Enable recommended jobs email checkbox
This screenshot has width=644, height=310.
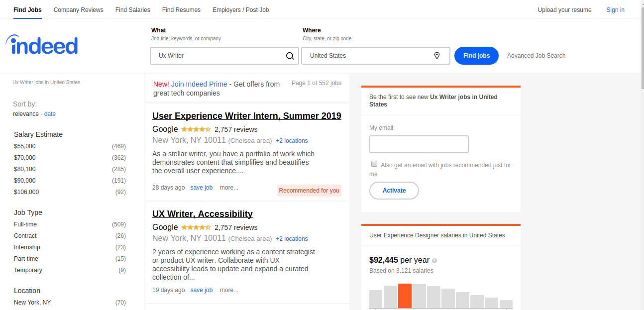(x=374, y=164)
